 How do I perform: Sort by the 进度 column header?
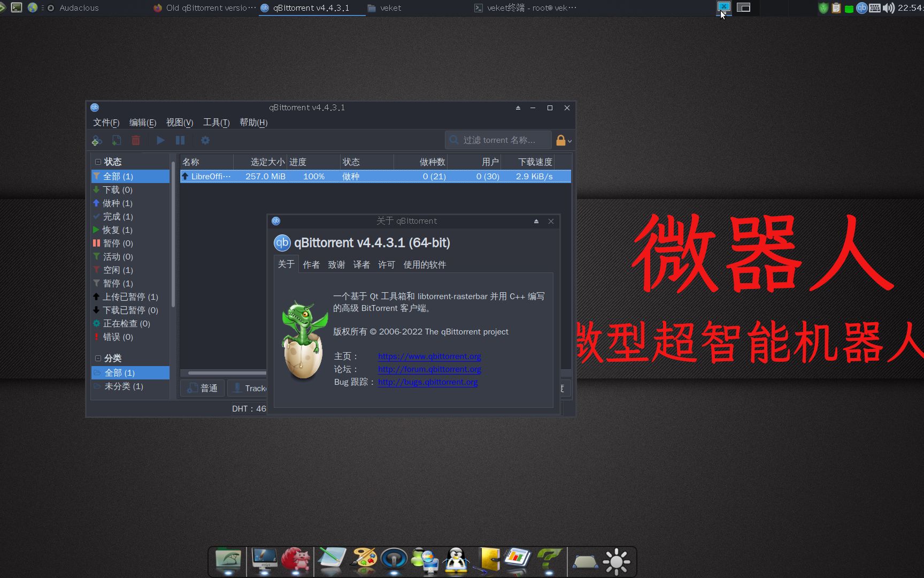[x=314, y=162]
